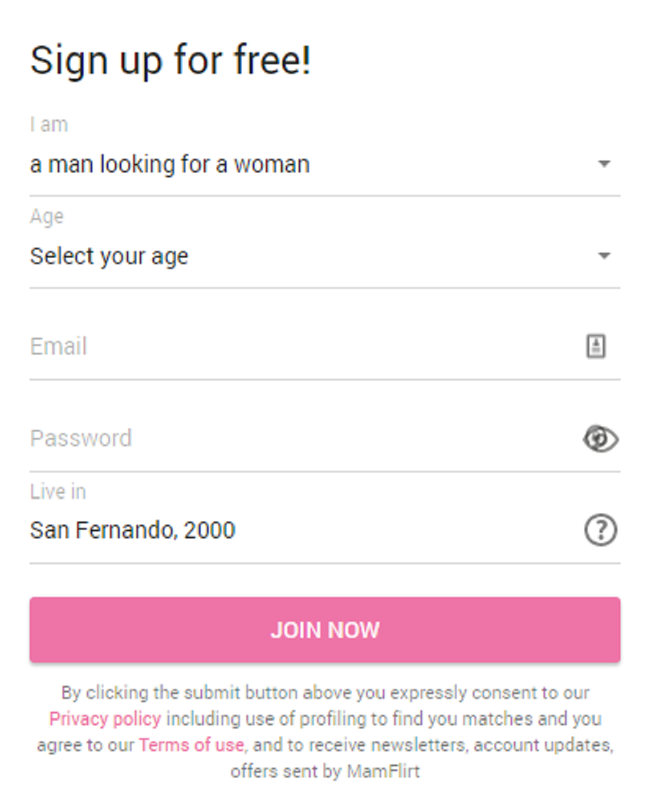647x812 pixels.
Task: Click the "Age" field label
Action: (47, 217)
